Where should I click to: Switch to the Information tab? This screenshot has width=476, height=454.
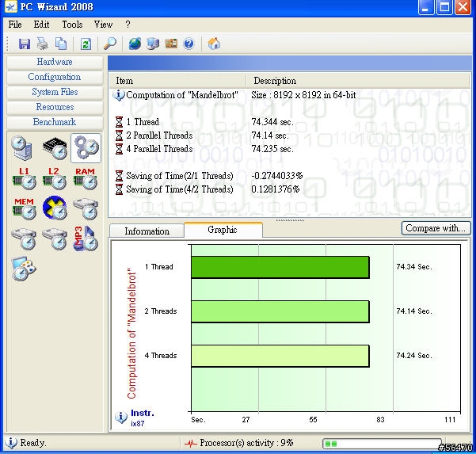[147, 231]
